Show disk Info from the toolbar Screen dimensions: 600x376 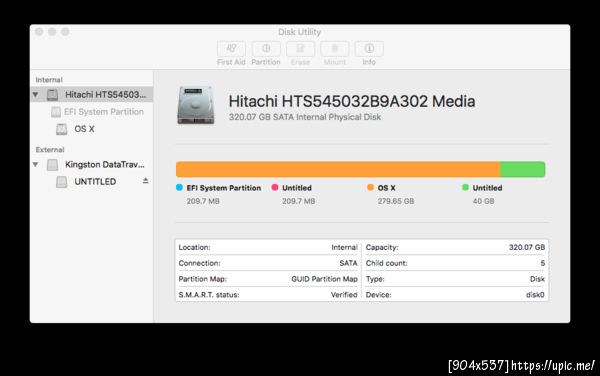point(369,49)
